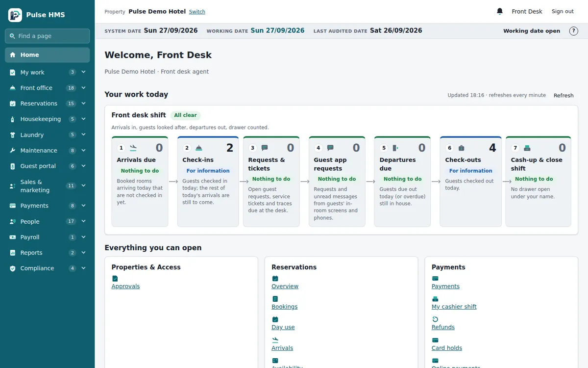Screen dimensions: 588x368
Task: Focus the Find a page search field
Action: [x=47, y=36]
